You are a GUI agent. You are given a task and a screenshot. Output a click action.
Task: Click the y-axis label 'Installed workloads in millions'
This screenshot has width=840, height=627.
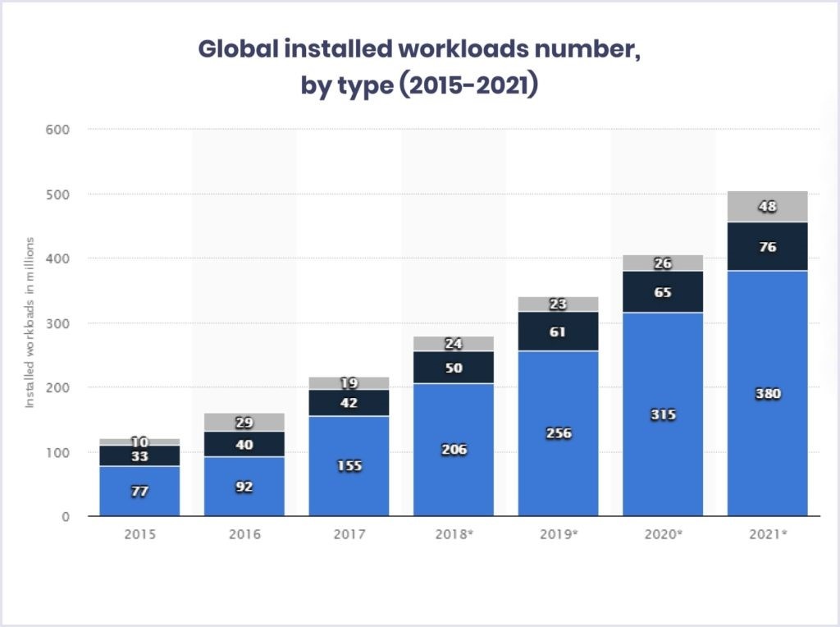pos(30,322)
